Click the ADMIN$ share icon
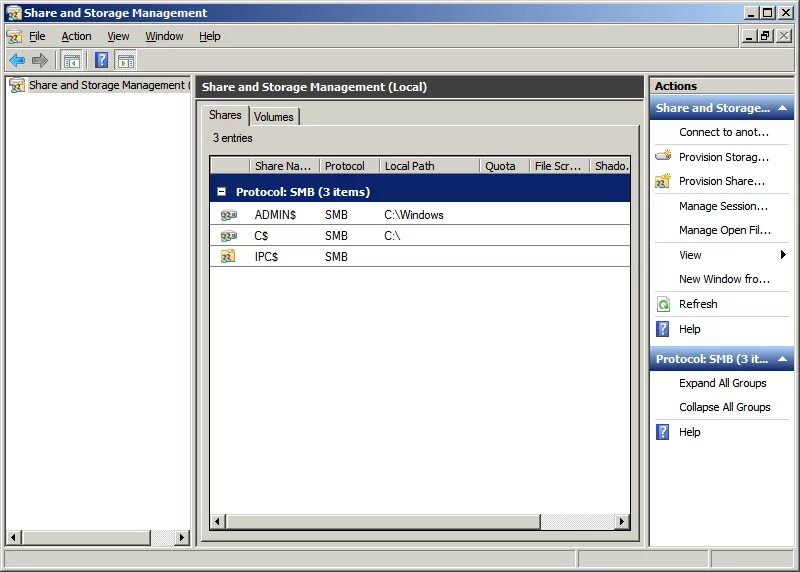 (229, 215)
